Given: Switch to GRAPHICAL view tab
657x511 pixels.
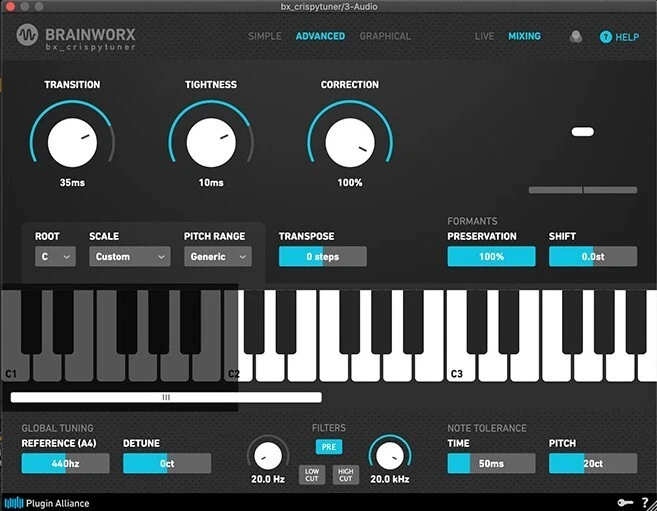Looking at the screenshot, I should pos(385,36).
